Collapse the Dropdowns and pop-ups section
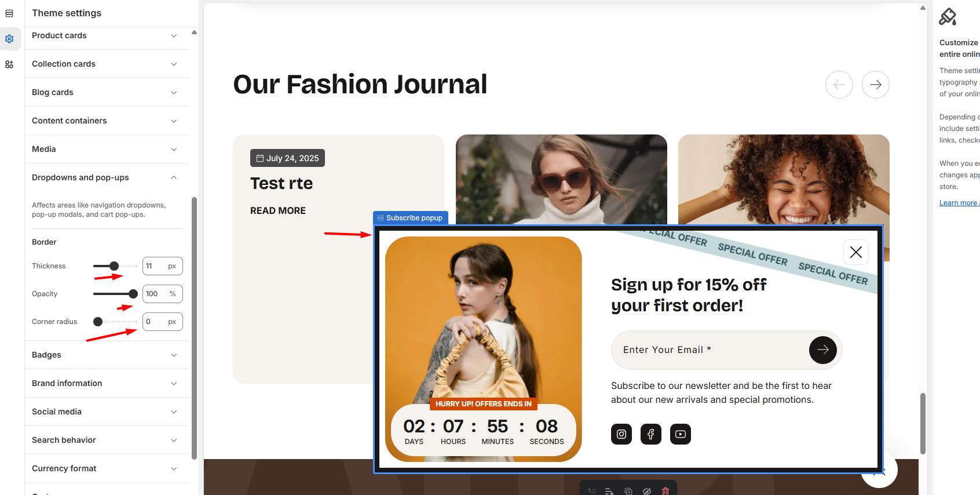The height and width of the screenshot is (495, 980). coord(107,177)
